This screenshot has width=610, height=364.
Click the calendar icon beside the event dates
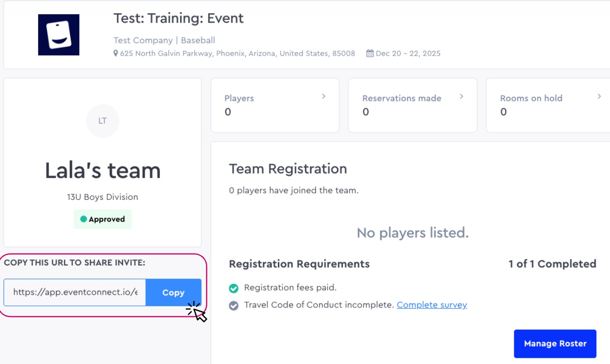tap(370, 53)
